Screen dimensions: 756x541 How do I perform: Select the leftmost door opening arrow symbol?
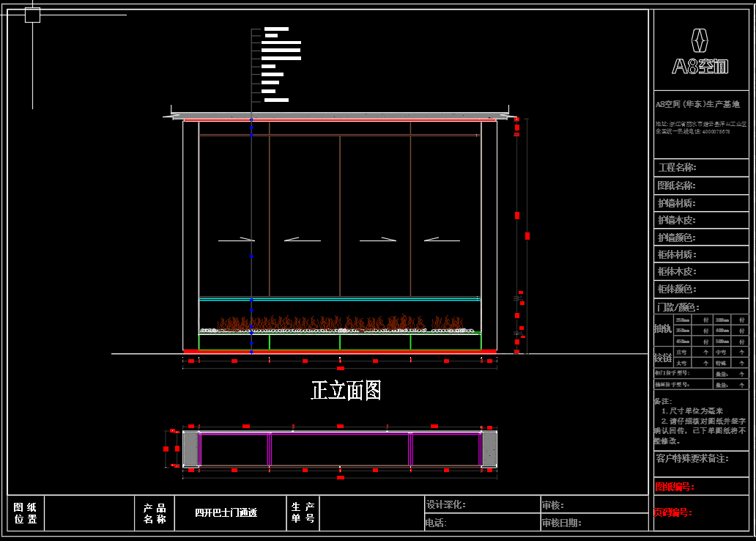click(236, 239)
